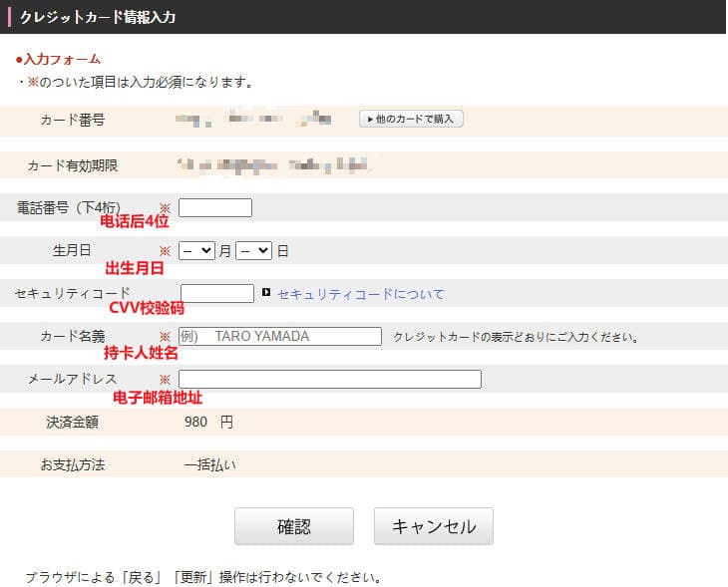Click the メールアドレス label

[73, 379]
